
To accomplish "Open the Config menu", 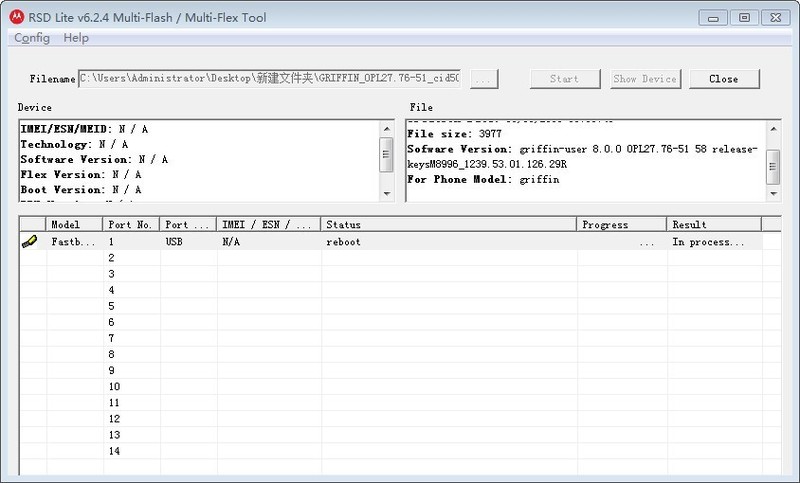I will click(32, 38).
